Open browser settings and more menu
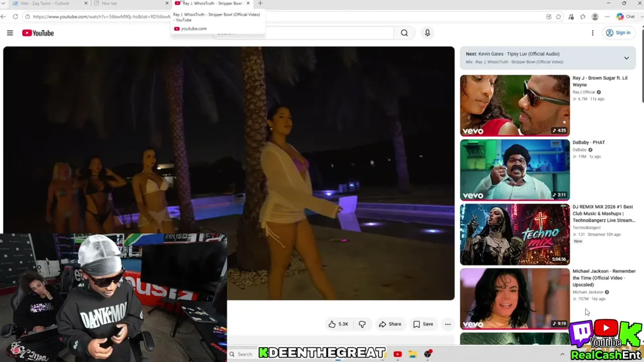This screenshot has width=644, height=362. [607, 17]
